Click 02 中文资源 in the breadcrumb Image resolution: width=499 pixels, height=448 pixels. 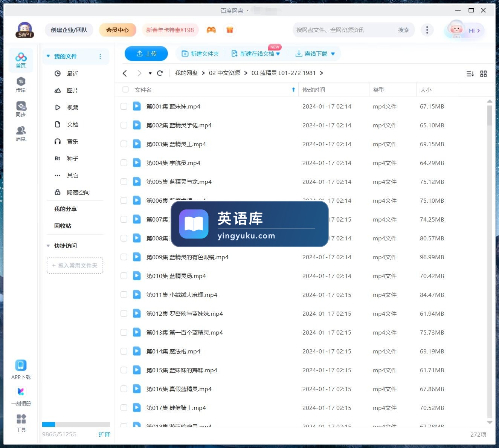(224, 73)
